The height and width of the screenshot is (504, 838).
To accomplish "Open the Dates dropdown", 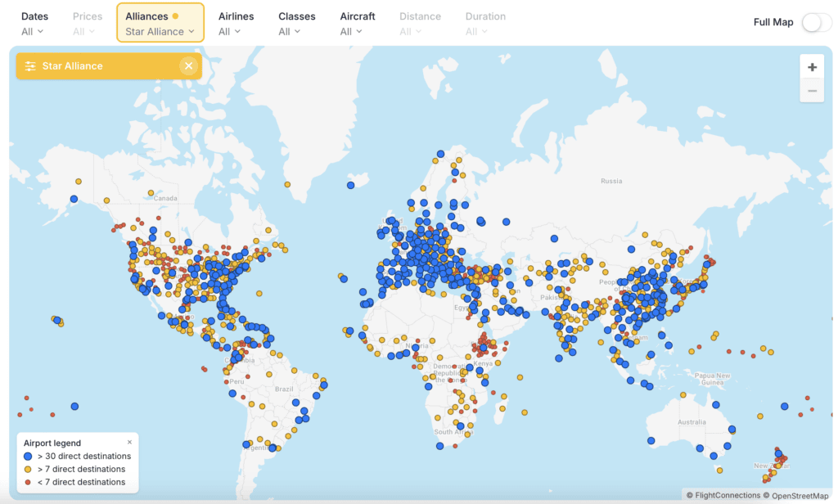I will click(x=34, y=31).
